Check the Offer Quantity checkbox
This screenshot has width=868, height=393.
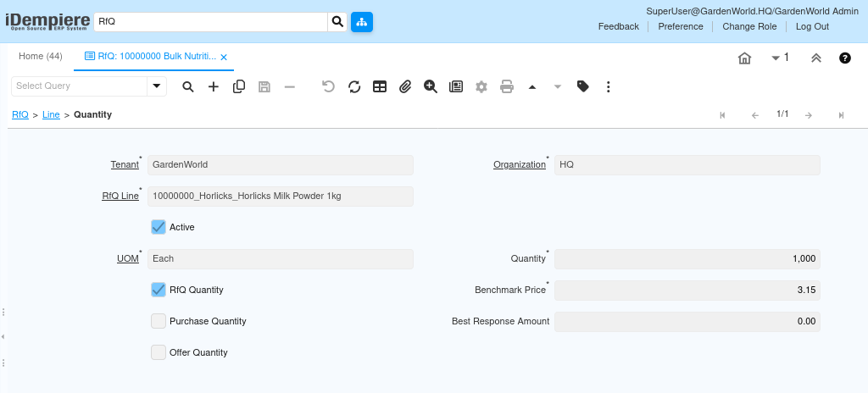159,352
